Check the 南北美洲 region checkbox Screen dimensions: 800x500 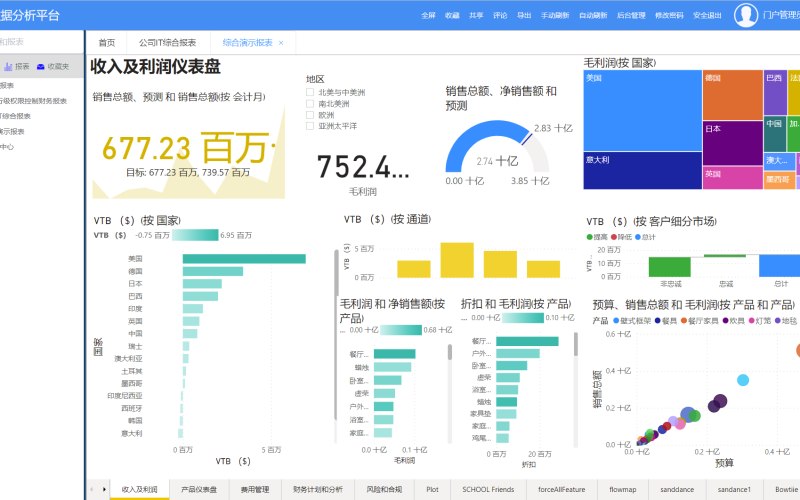click(310, 104)
